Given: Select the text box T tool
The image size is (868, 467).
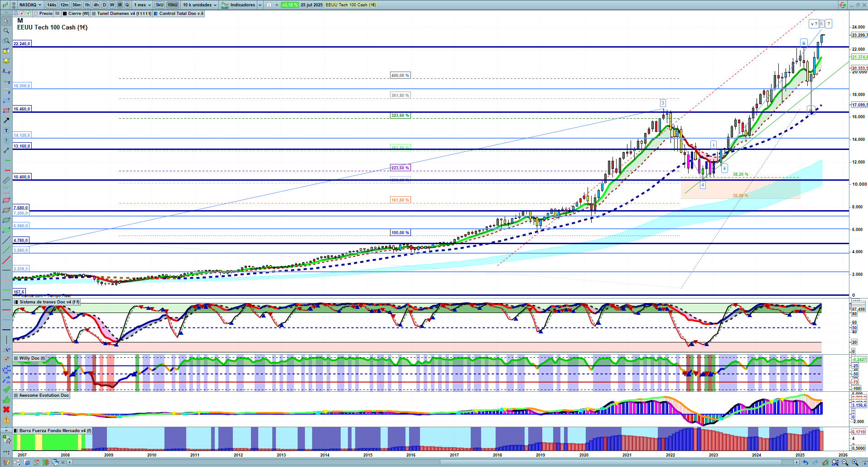Looking at the screenshot, I should tap(6, 130).
